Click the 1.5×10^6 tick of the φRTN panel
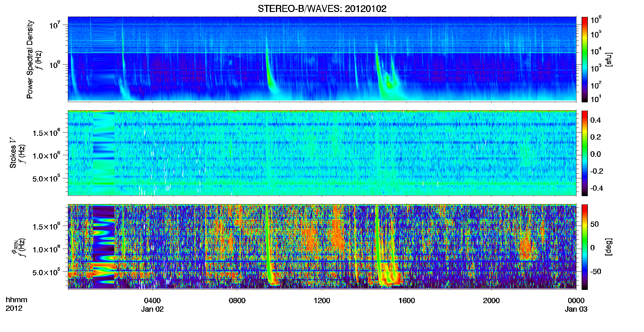The width and height of the screenshot is (644, 332). (x=46, y=227)
